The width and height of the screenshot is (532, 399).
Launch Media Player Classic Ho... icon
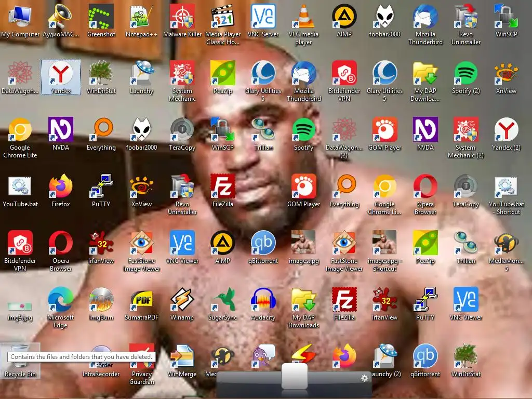[x=222, y=24]
